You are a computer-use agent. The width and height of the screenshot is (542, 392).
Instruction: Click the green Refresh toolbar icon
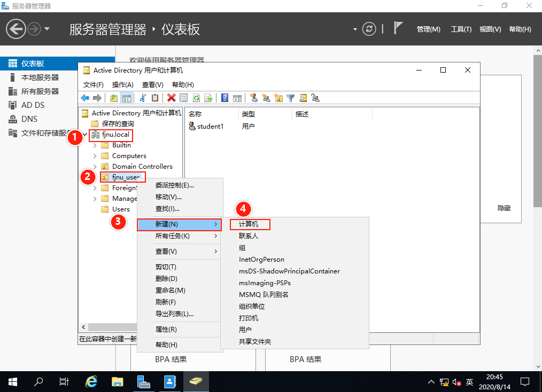coord(196,98)
